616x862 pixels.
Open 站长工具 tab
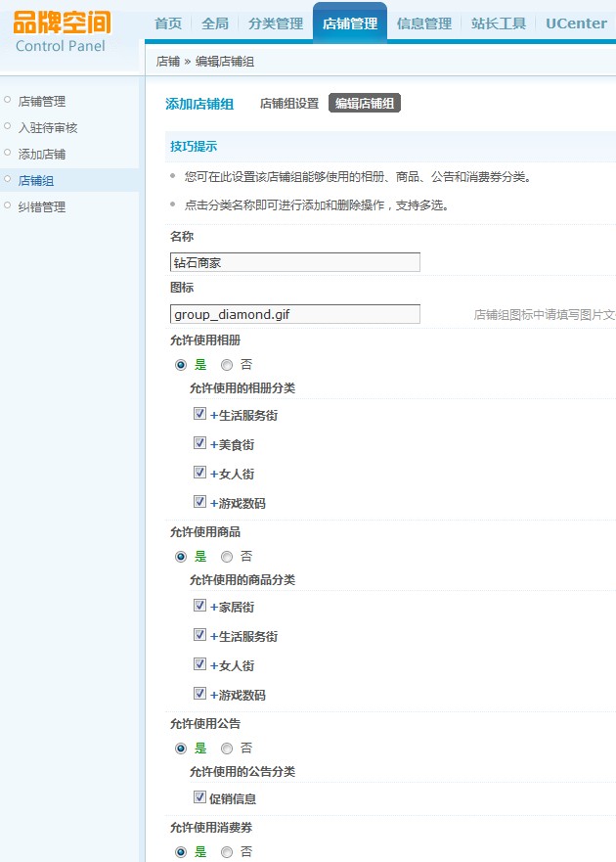499,23
